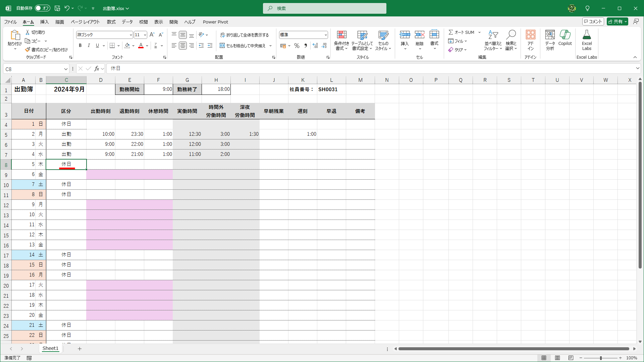Open conditional formatting (条件付き書式)
Viewport: 644px width, 362px height.
pos(341,40)
